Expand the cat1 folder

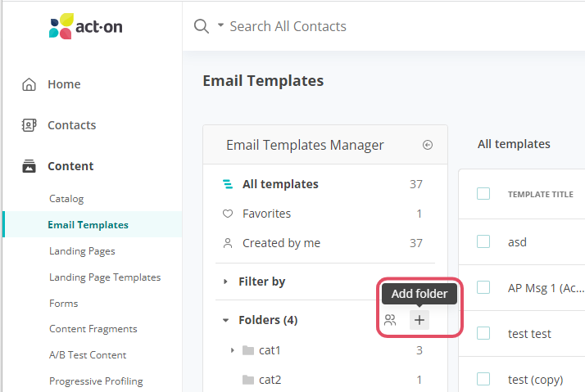(233, 350)
